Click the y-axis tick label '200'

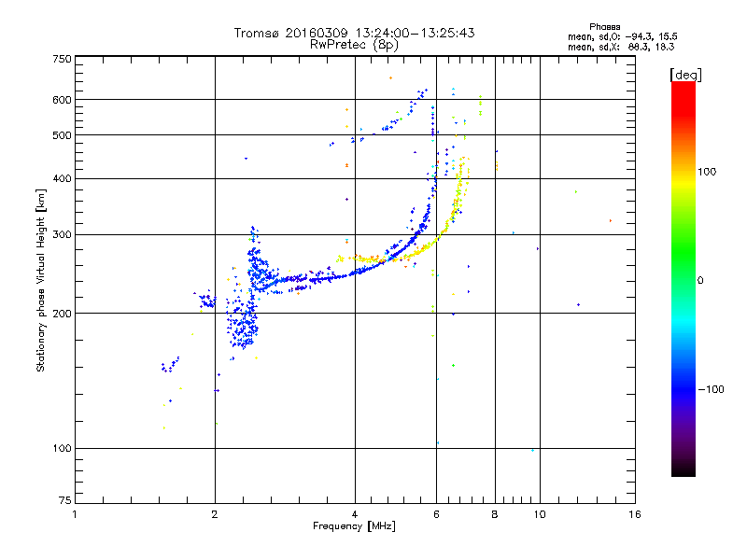pos(63,314)
